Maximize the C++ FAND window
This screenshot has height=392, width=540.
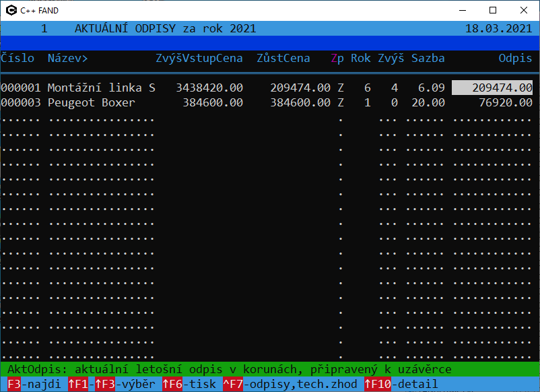[x=493, y=10]
